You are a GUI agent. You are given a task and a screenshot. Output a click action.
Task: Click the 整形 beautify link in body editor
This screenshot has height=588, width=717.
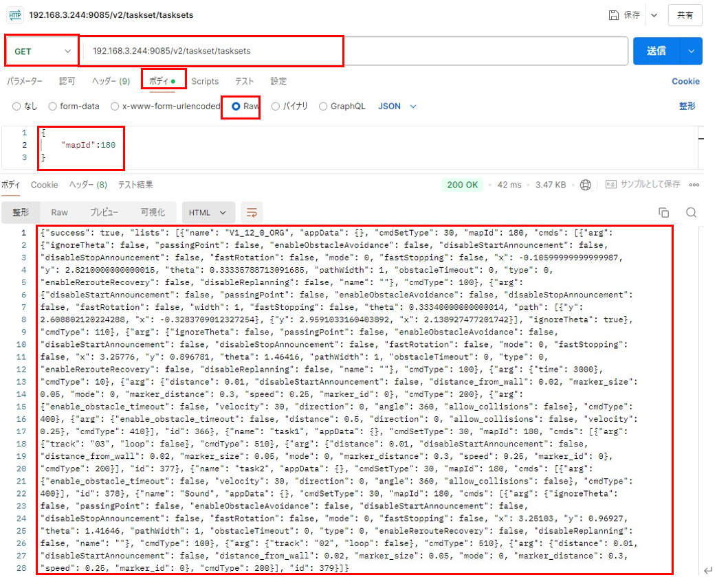687,106
